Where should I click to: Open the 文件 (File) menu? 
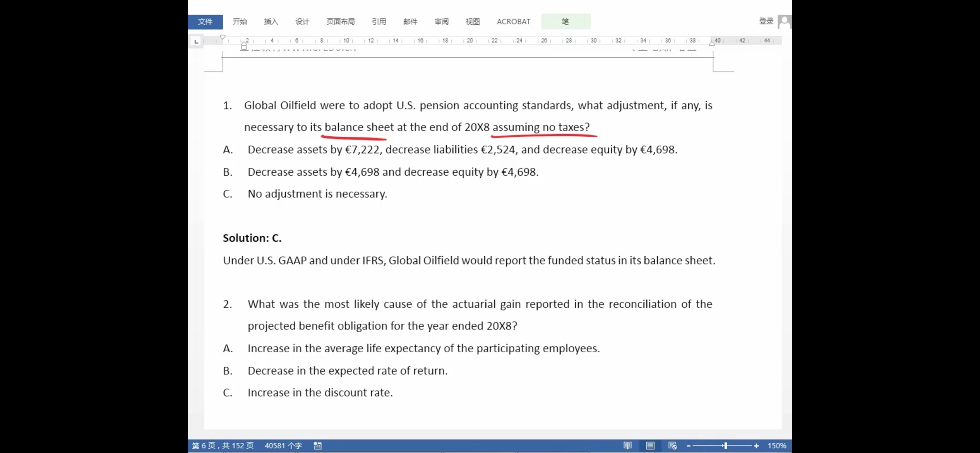coord(205,22)
